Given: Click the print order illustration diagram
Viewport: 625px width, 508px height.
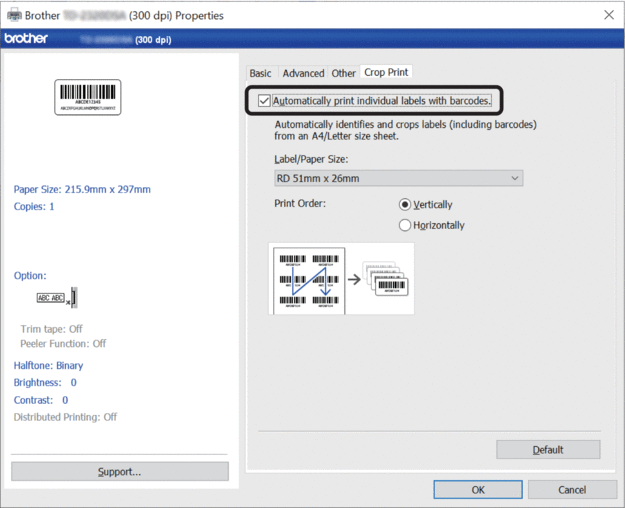Looking at the screenshot, I should tap(341, 279).
